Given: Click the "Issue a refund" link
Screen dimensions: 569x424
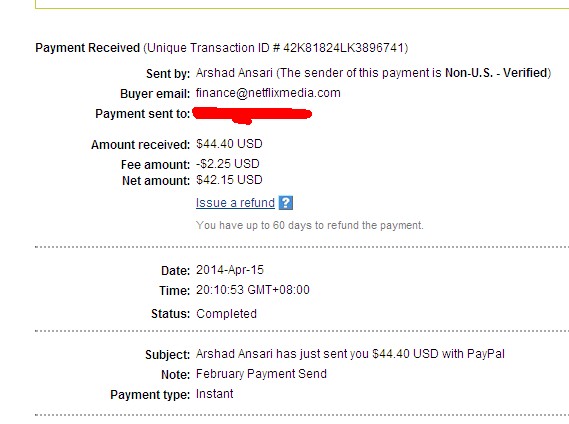Looking at the screenshot, I should [235, 203].
